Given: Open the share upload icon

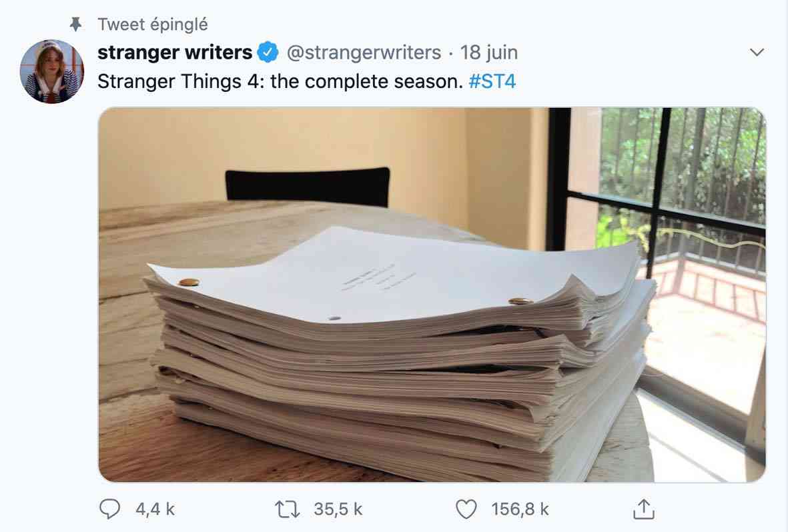Looking at the screenshot, I should pyautogui.click(x=644, y=509).
